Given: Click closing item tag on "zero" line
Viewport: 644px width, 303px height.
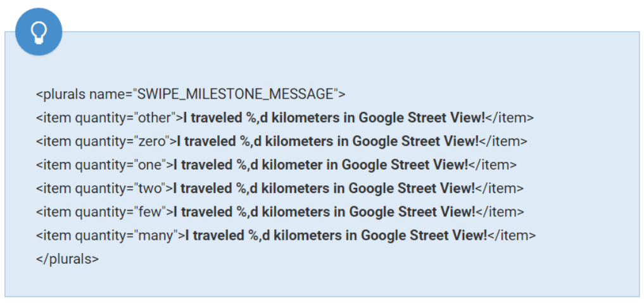Looking at the screenshot, I should [503, 142].
